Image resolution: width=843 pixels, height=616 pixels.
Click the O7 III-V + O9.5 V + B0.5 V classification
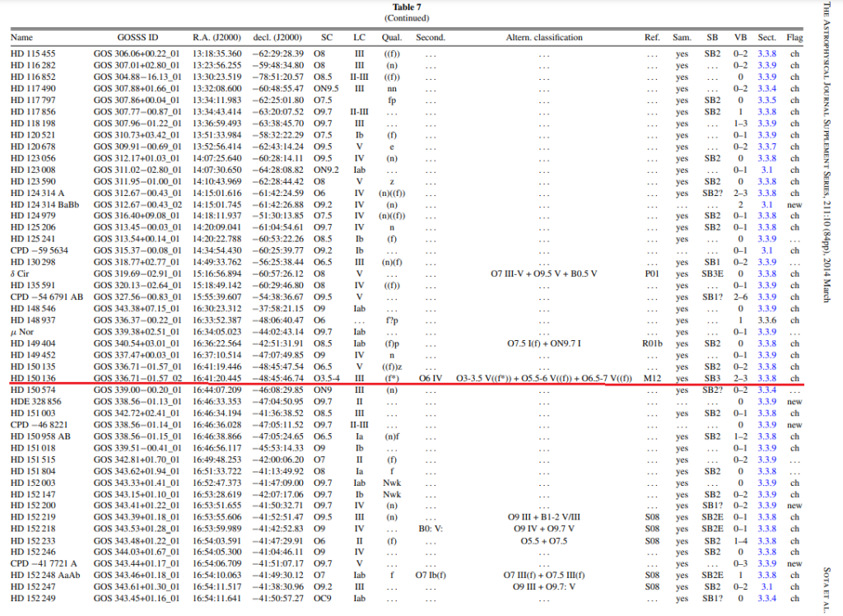coord(543,273)
